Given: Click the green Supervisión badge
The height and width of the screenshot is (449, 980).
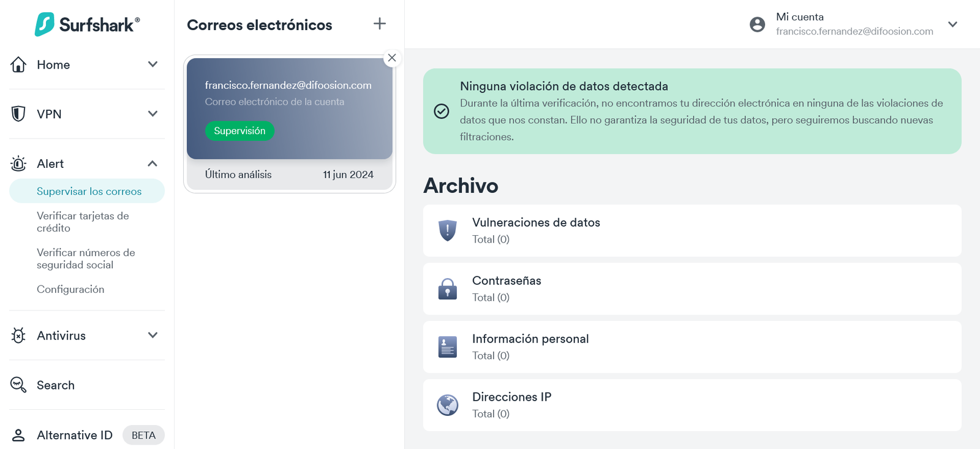Looking at the screenshot, I should pos(239,130).
